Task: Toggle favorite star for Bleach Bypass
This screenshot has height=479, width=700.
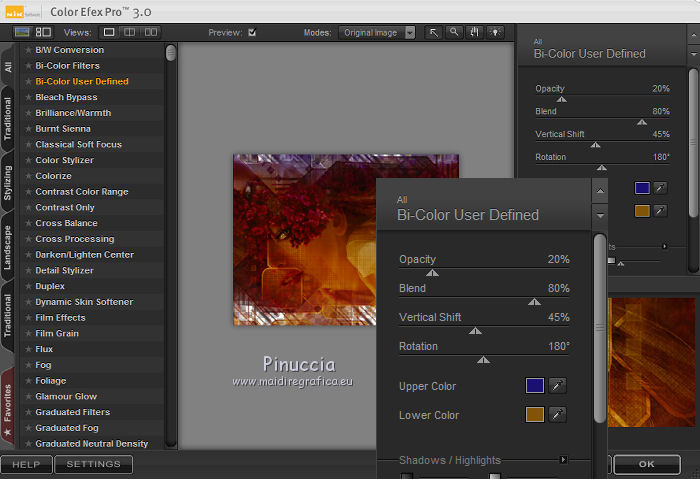Action: click(x=29, y=97)
